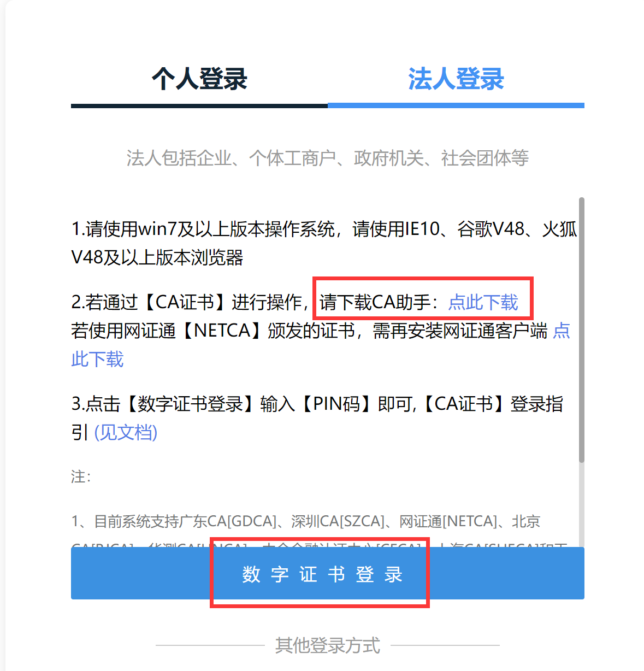Select the 法人登录 tab
The width and height of the screenshot is (644, 671).
click(456, 79)
